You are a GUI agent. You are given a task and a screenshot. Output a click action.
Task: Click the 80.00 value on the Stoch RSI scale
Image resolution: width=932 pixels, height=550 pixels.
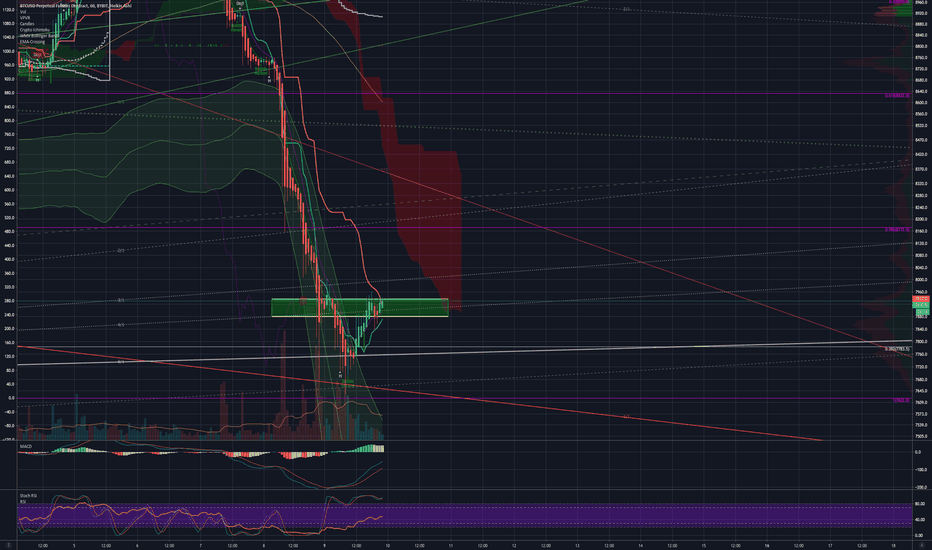(920, 504)
